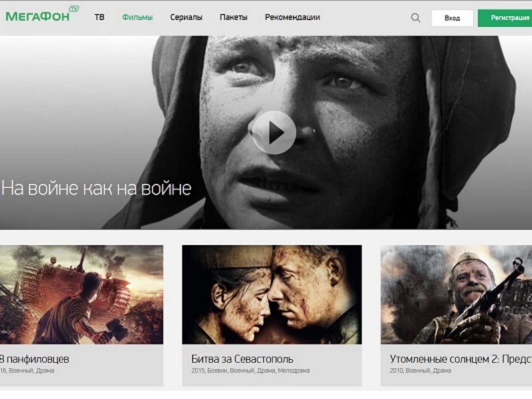Click the 2010 Военный, Драма genre line
532x399 pixels.
click(422, 370)
